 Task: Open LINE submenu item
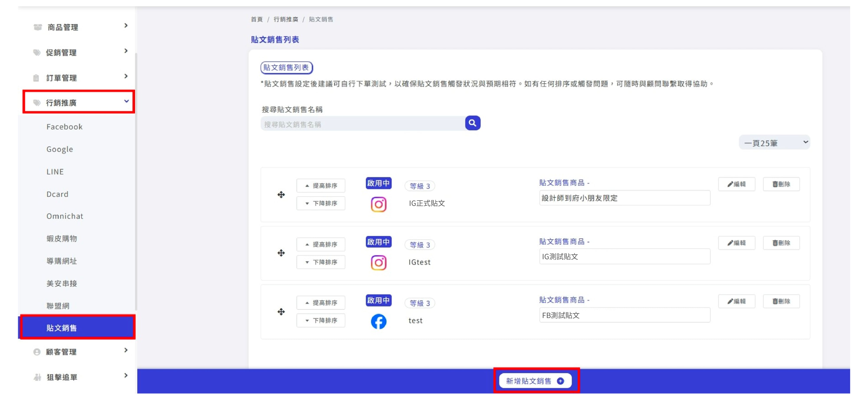click(x=55, y=172)
